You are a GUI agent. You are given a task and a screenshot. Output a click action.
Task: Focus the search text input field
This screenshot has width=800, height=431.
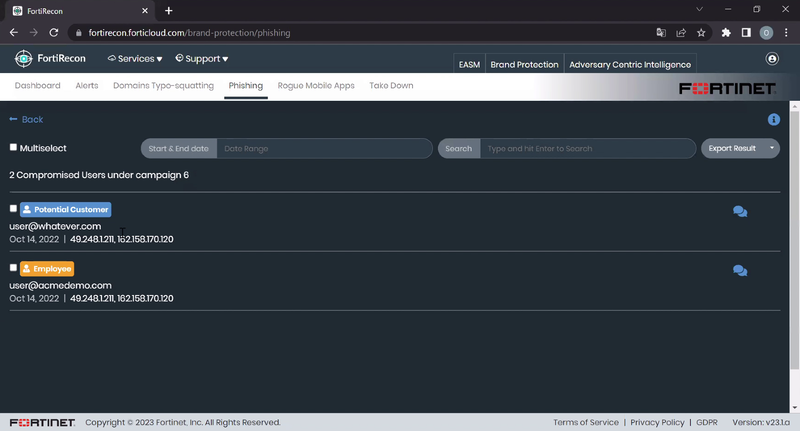(588, 148)
